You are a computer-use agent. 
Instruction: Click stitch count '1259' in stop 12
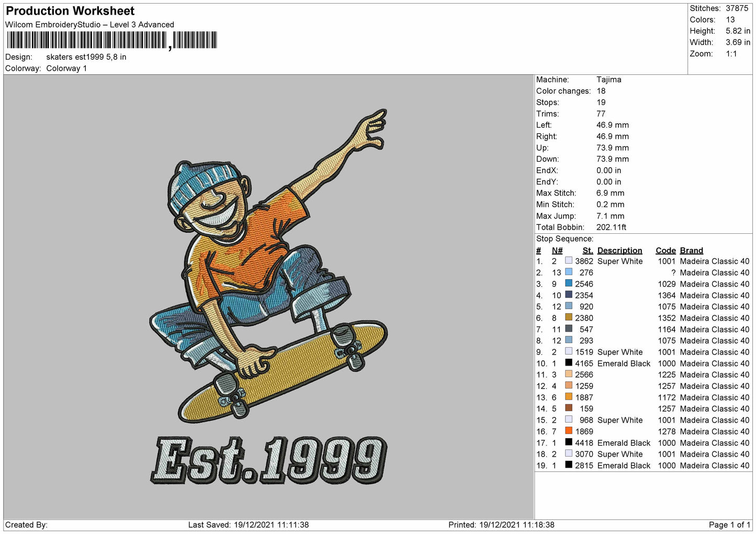pyautogui.click(x=584, y=386)
